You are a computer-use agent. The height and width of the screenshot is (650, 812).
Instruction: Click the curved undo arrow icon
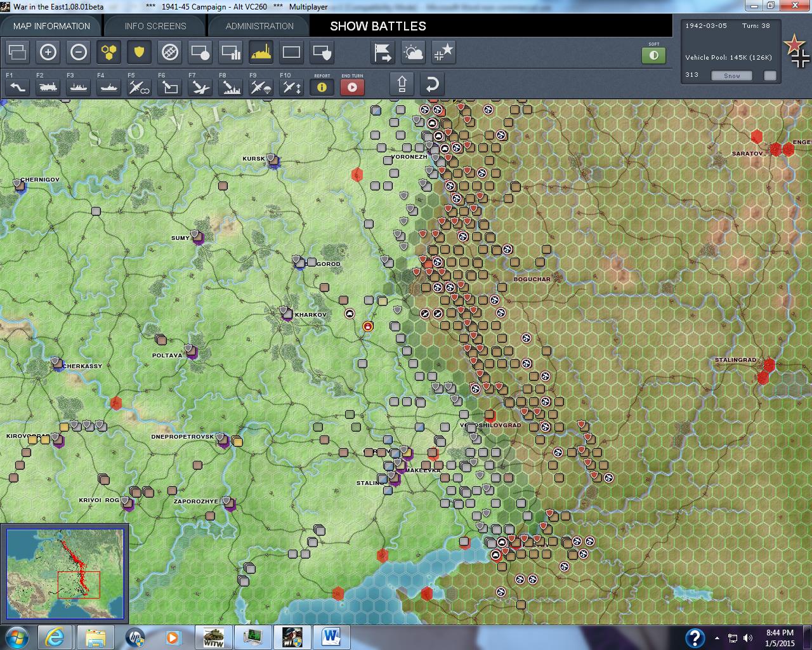tap(432, 84)
